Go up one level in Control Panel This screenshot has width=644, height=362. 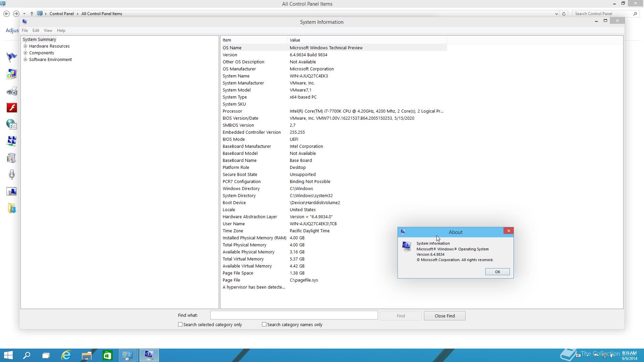click(32, 14)
